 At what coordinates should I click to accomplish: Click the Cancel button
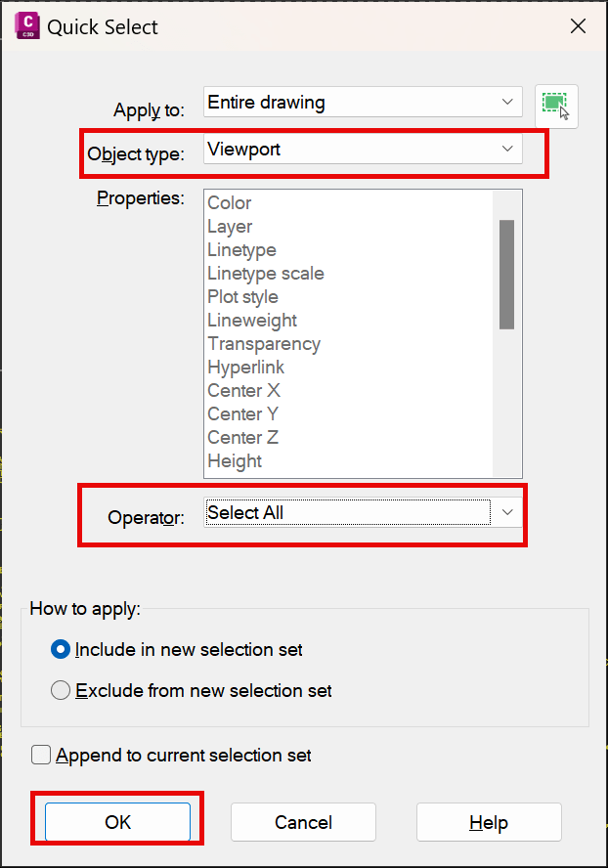(x=303, y=822)
